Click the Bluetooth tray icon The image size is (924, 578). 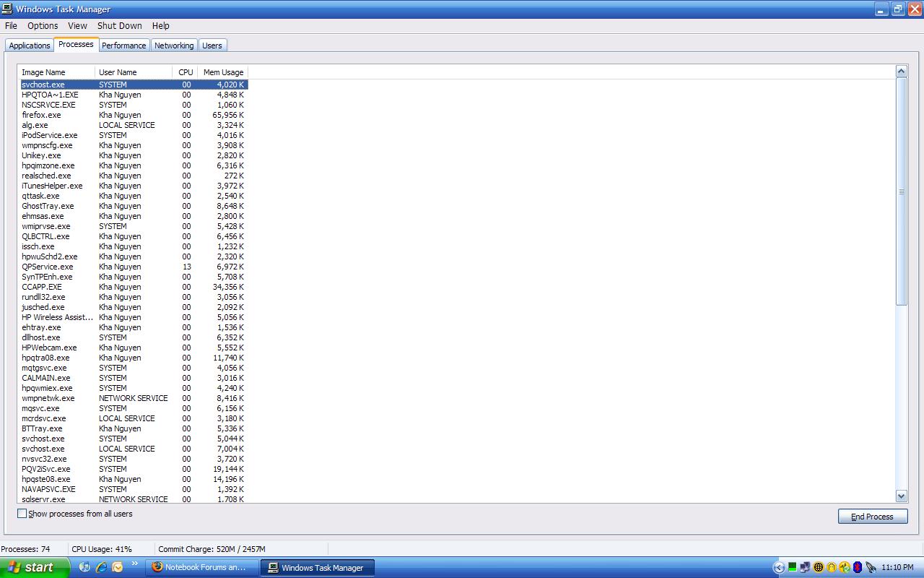pyautogui.click(x=858, y=567)
